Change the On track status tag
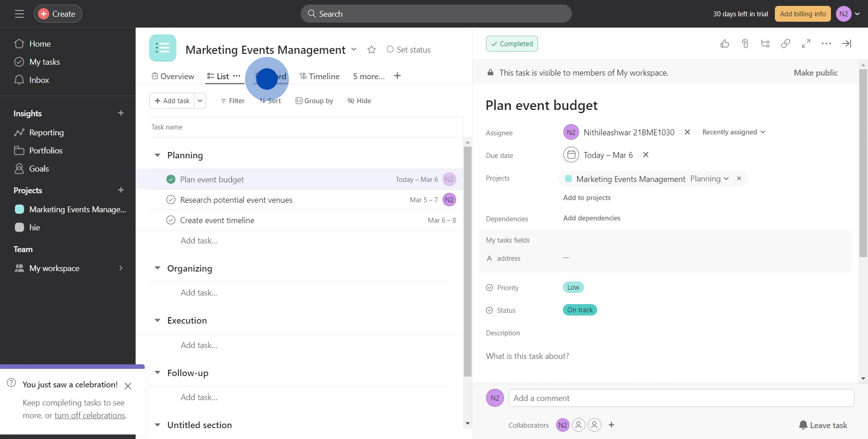 [580, 310]
